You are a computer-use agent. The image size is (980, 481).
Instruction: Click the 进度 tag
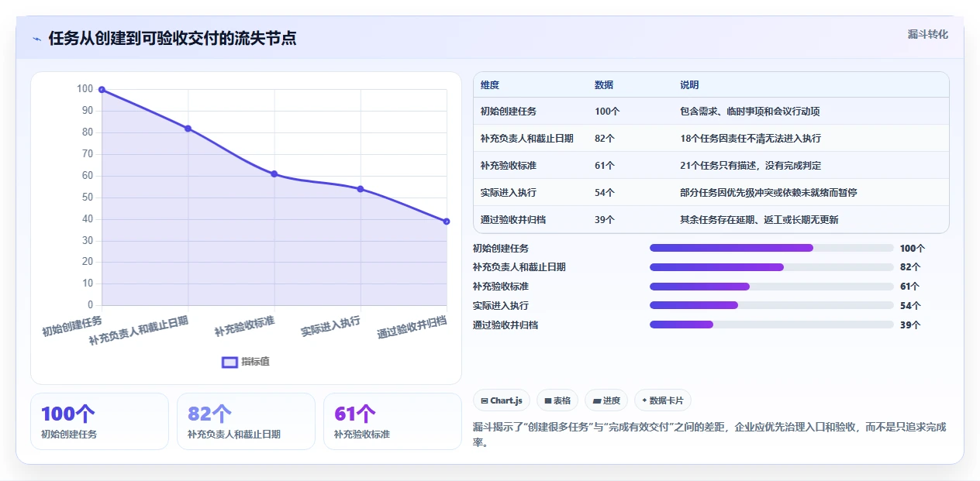coord(606,400)
